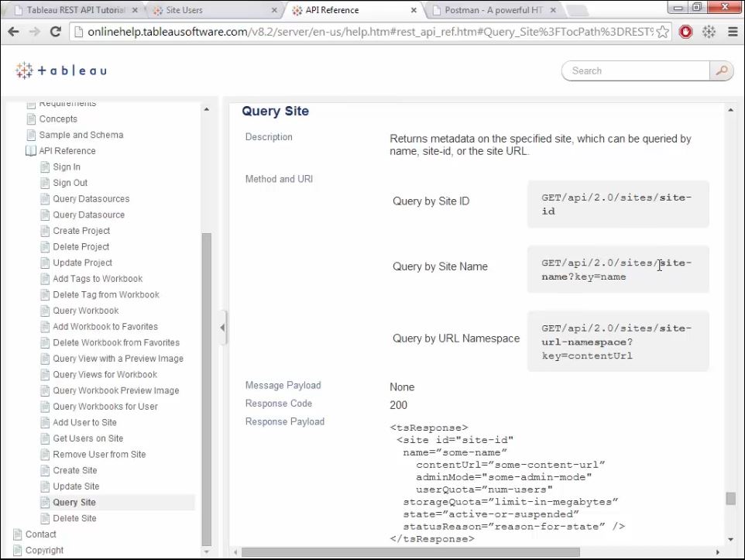Open the Update Project topic

82,263
